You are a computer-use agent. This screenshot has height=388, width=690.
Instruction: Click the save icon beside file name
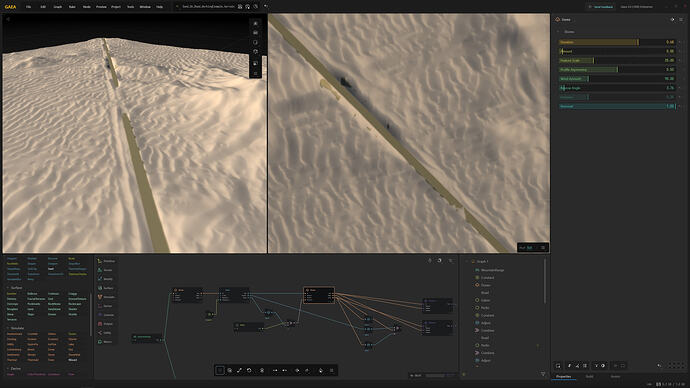240,7
